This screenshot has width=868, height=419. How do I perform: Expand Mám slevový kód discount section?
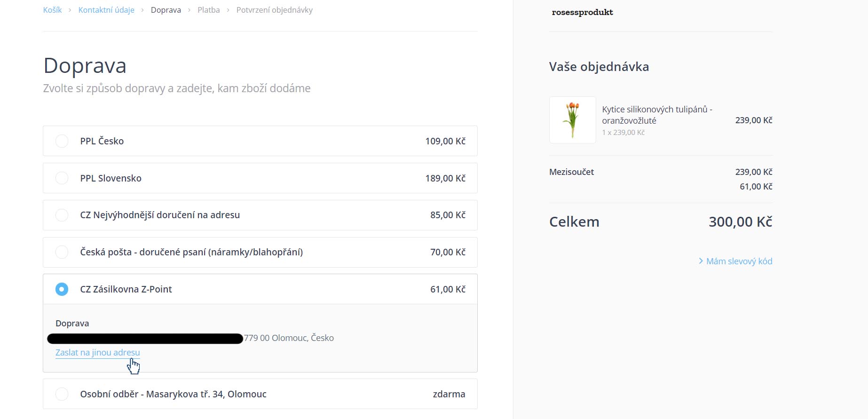(x=739, y=261)
